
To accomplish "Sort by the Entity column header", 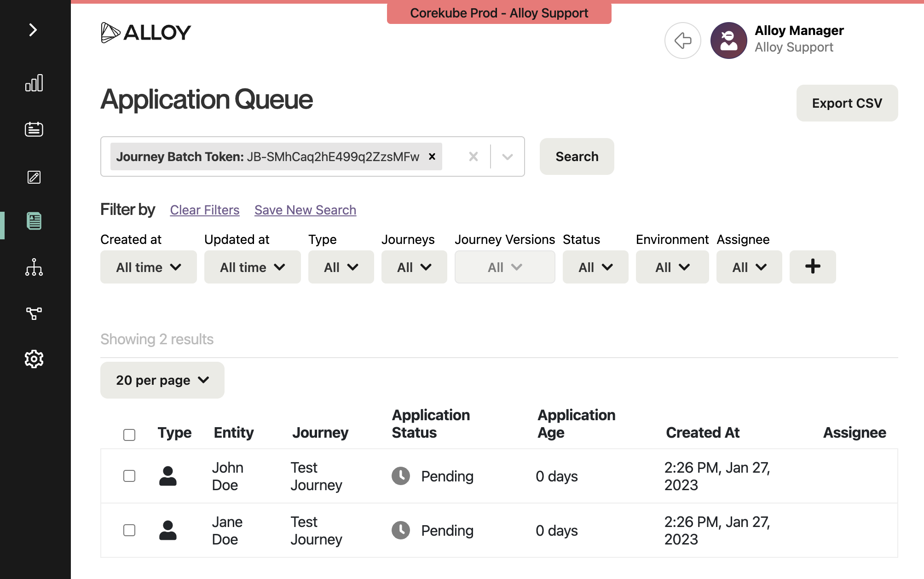I will (x=234, y=433).
